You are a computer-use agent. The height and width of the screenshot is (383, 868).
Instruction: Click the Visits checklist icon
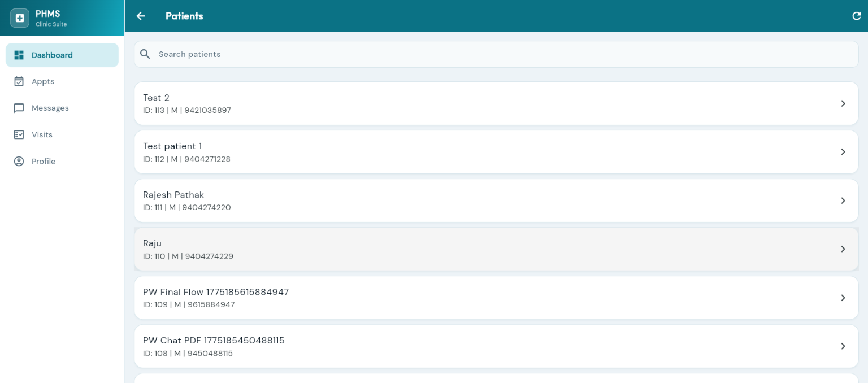coord(19,134)
